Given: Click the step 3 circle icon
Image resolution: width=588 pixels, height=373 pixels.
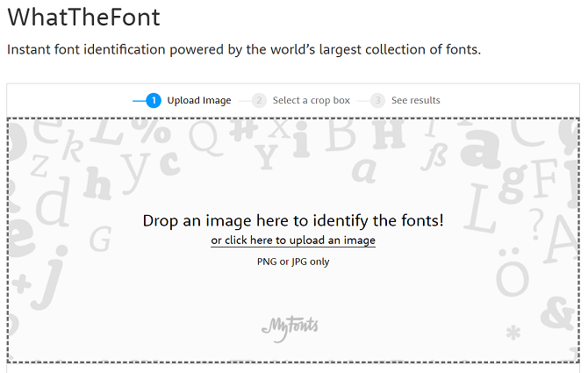Looking at the screenshot, I should pyautogui.click(x=377, y=100).
